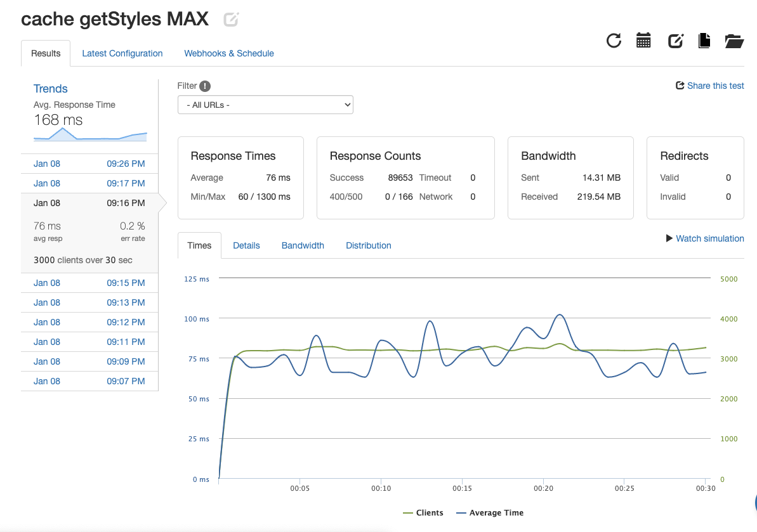The width and height of the screenshot is (757, 532).
Task: Open the edit test icon in the toolbar
Action: (x=675, y=41)
